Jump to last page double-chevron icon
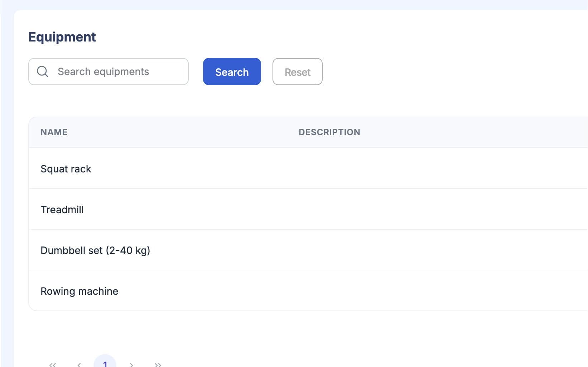This screenshot has width=588, height=367. point(158,364)
